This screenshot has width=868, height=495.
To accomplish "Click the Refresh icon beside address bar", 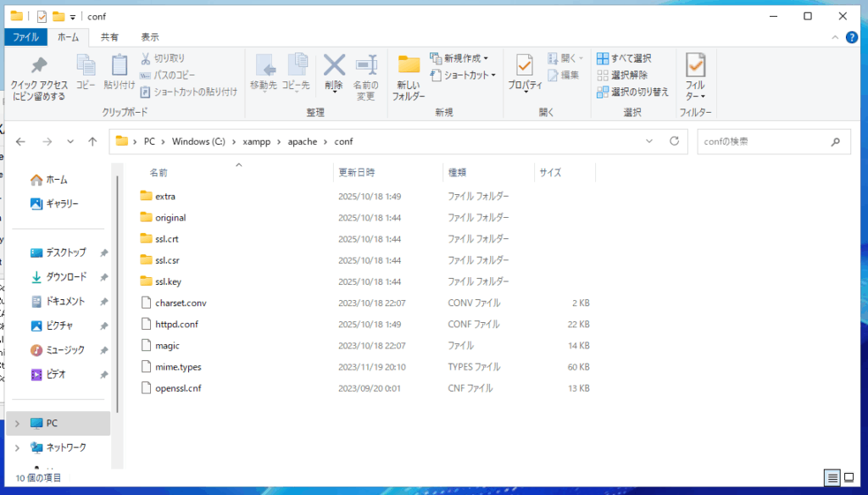I will (675, 142).
